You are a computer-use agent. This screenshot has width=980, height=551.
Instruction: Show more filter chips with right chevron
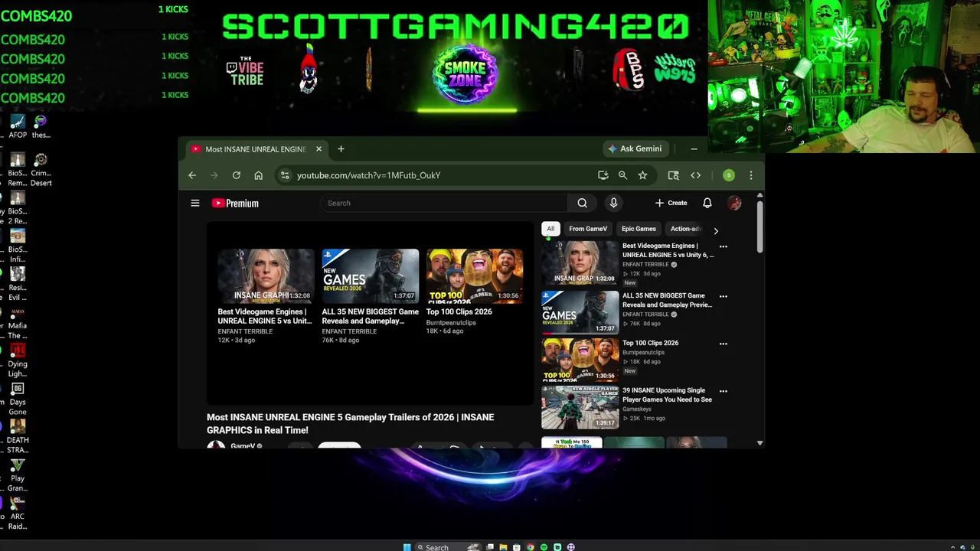click(716, 230)
